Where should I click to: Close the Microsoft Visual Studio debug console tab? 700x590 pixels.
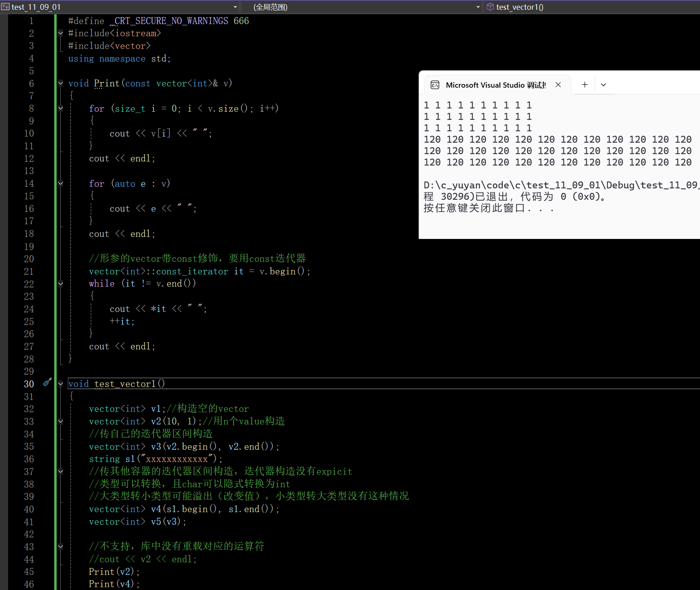click(x=558, y=85)
